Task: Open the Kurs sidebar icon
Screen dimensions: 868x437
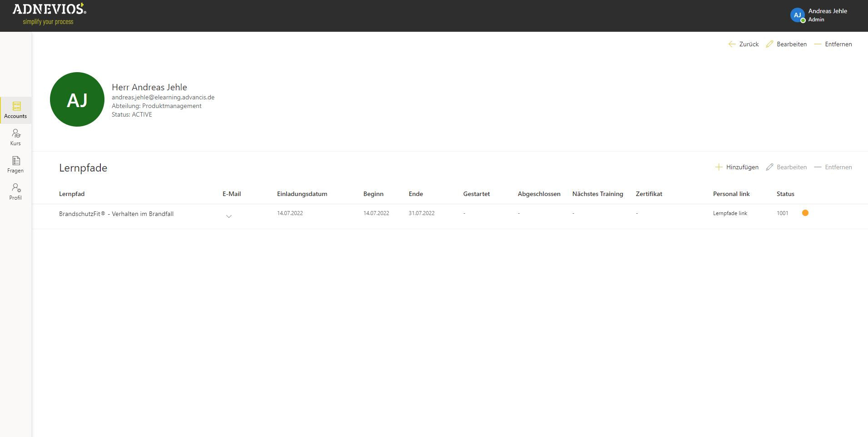Action: (15, 137)
